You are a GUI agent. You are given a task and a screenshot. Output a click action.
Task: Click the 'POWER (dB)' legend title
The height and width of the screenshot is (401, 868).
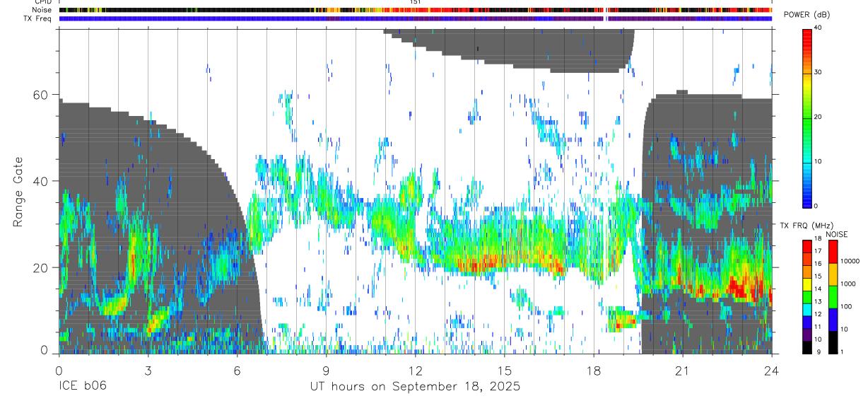click(807, 16)
